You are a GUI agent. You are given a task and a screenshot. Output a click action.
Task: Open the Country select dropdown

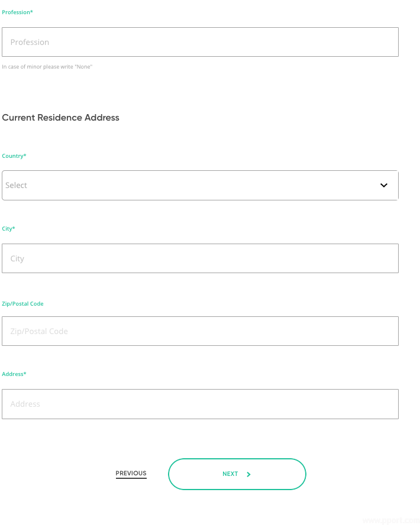click(x=200, y=186)
